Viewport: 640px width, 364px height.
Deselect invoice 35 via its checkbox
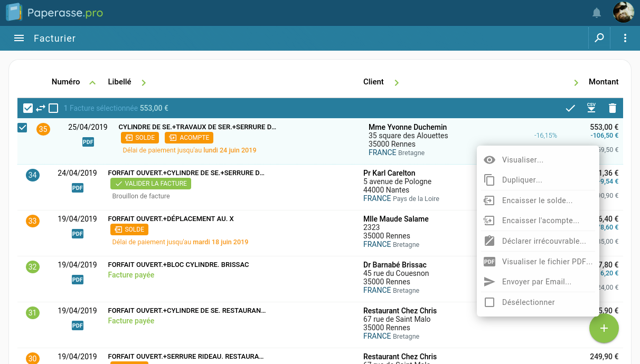22,127
